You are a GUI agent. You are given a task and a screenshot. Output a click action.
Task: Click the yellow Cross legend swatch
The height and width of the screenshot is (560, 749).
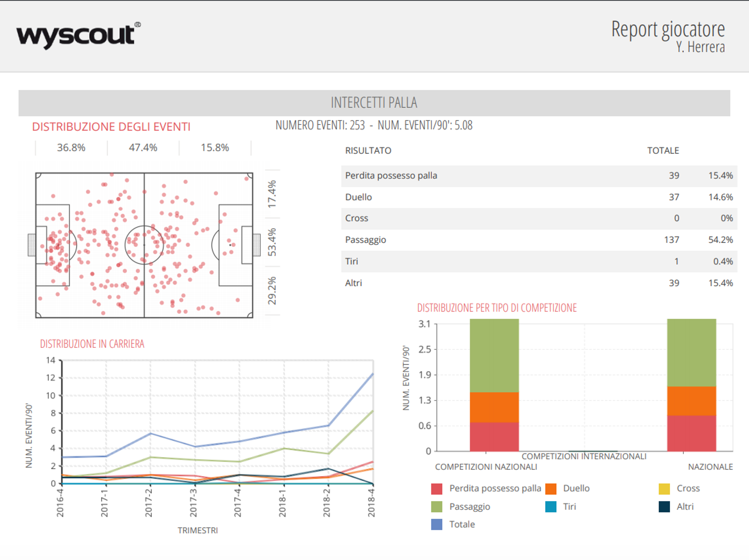click(x=664, y=489)
